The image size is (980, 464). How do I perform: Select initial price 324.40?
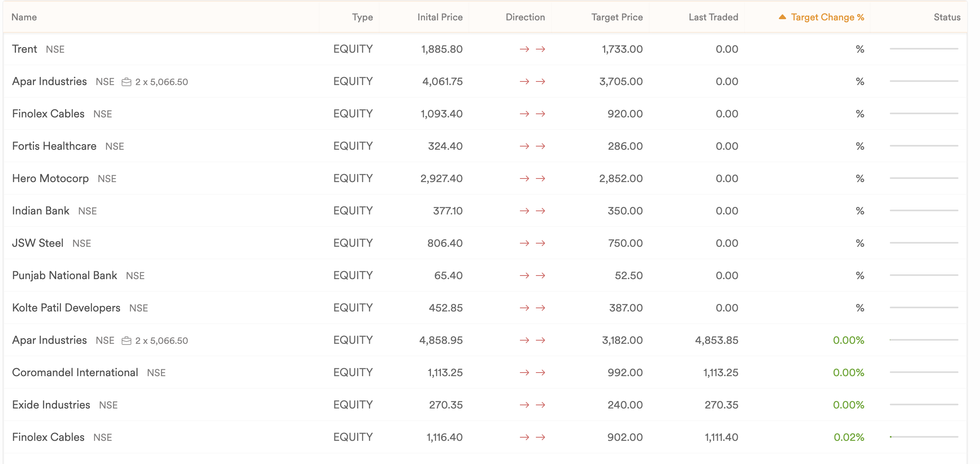(x=445, y=146)
